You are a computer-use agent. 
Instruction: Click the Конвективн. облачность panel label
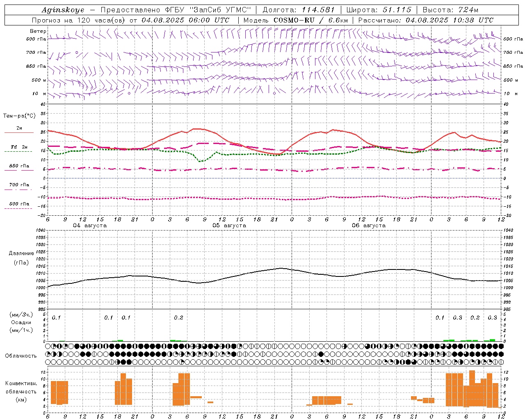[x=21, y=388]
